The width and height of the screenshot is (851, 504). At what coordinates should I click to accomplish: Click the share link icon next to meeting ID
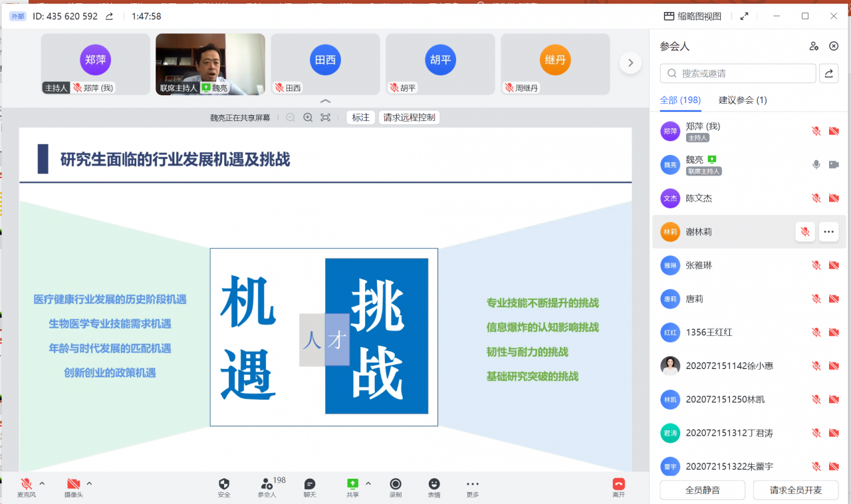point(109,16)
